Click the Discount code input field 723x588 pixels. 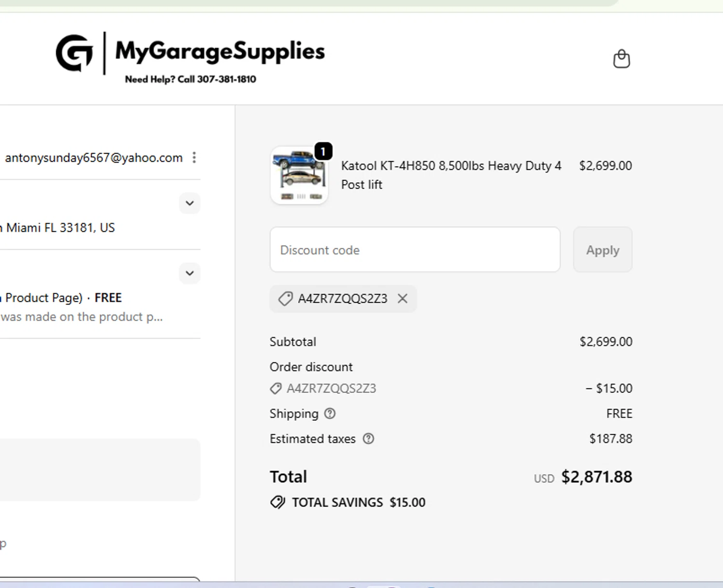tap(415, 250)
